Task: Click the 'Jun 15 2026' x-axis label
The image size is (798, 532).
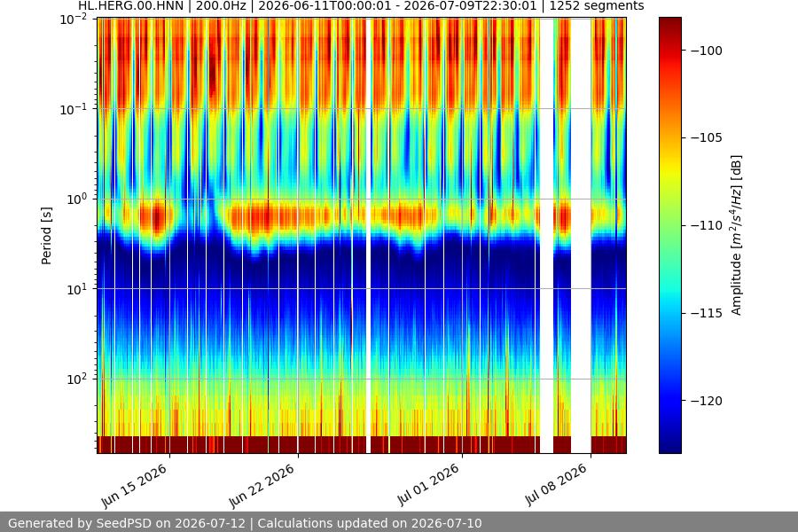Action: [135, 486]
